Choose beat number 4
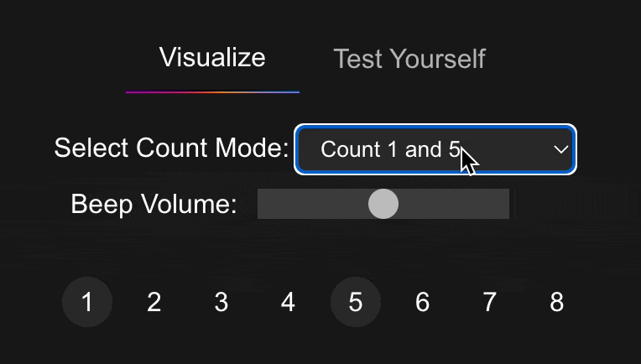The width and height of the screenshot is (641, 364). pos(289,302)
